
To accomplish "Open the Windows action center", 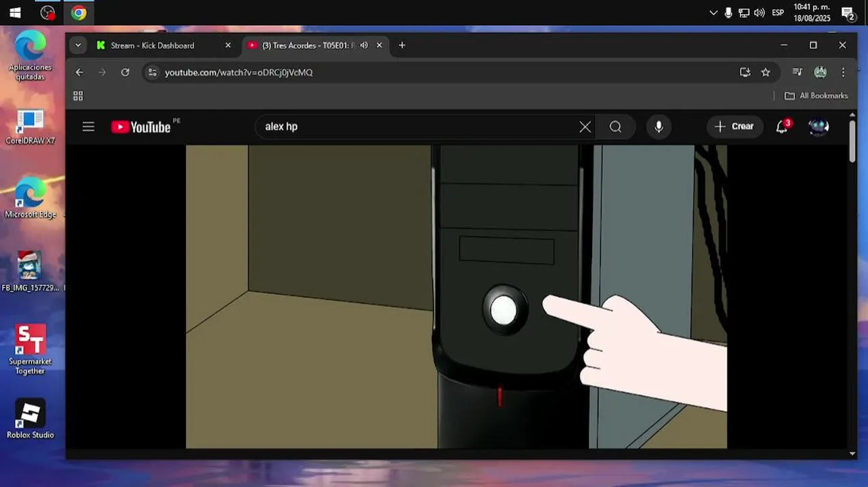I will pos(848,12).
